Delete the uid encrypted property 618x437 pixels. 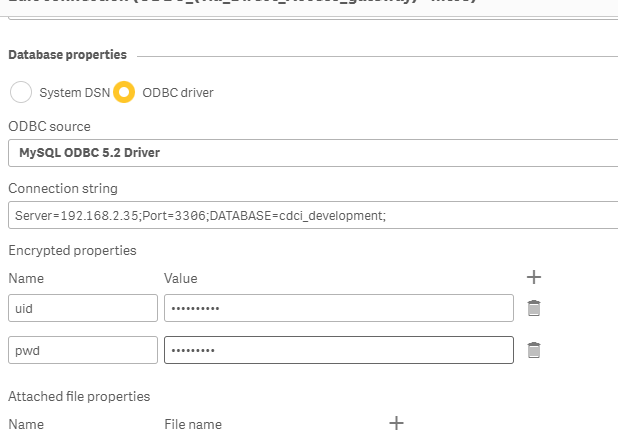click(x=534, y=308)
